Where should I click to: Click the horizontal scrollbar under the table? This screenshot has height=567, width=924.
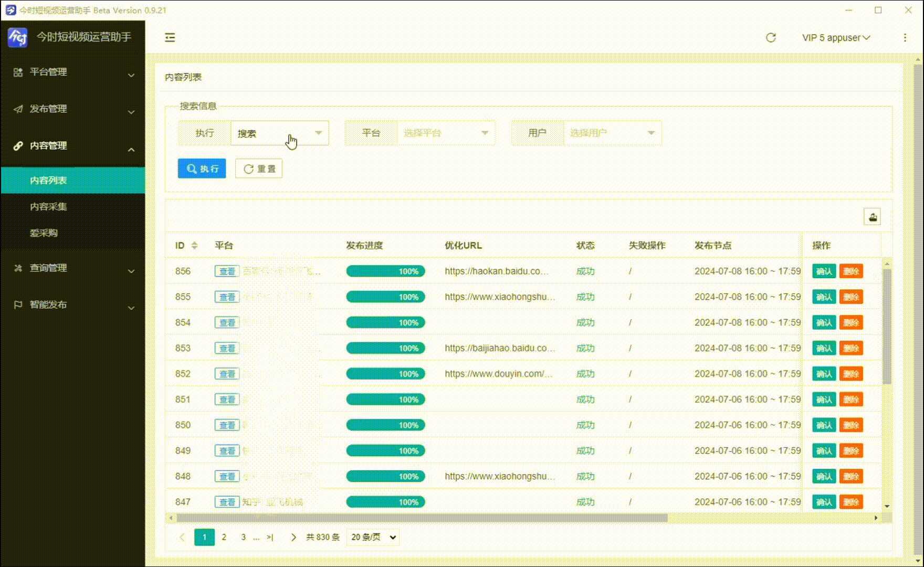tap(422, 518)
